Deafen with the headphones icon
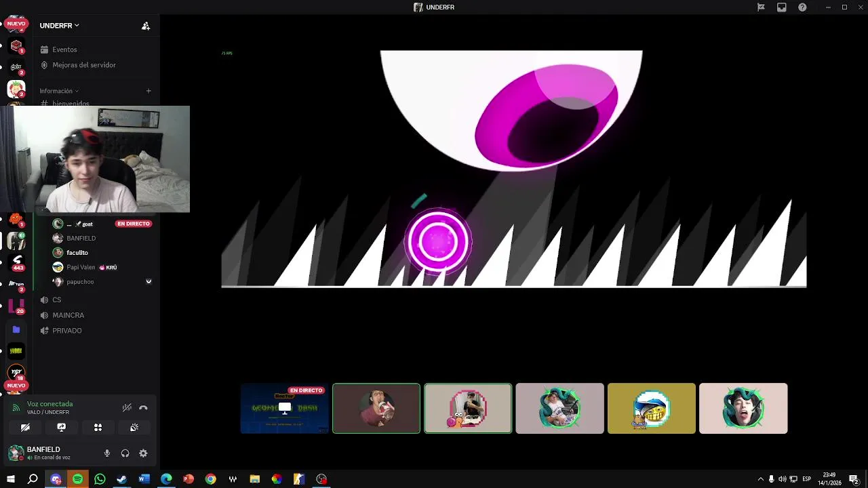The height and width of the screenshot is (488, 868). (125, 453)
